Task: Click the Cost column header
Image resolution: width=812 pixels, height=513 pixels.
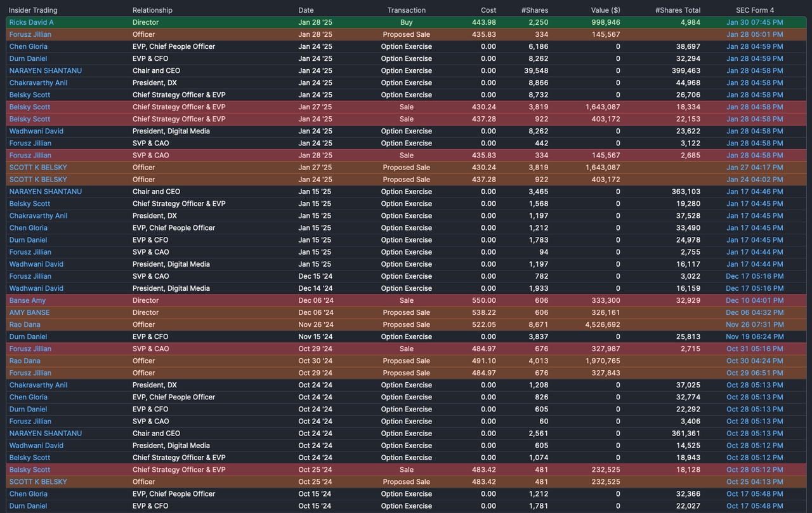Action: tap(488, 10)
